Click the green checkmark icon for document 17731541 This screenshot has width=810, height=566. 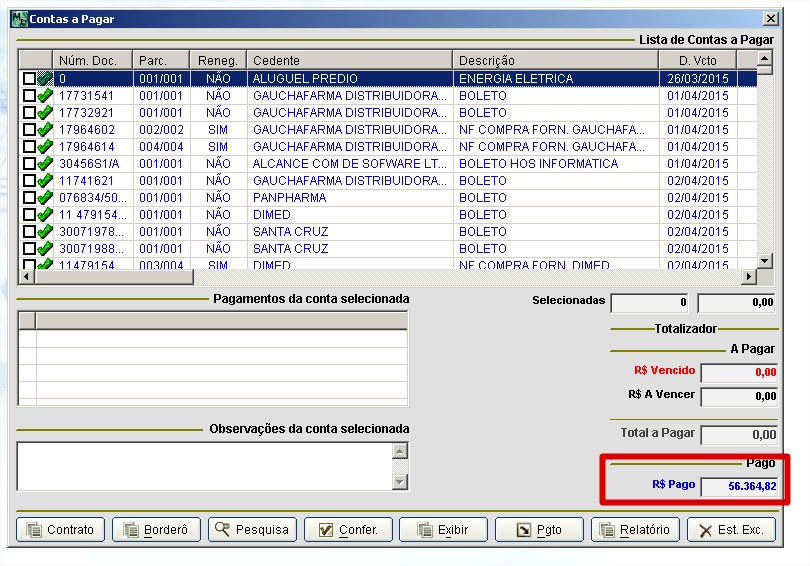(44, 96)
